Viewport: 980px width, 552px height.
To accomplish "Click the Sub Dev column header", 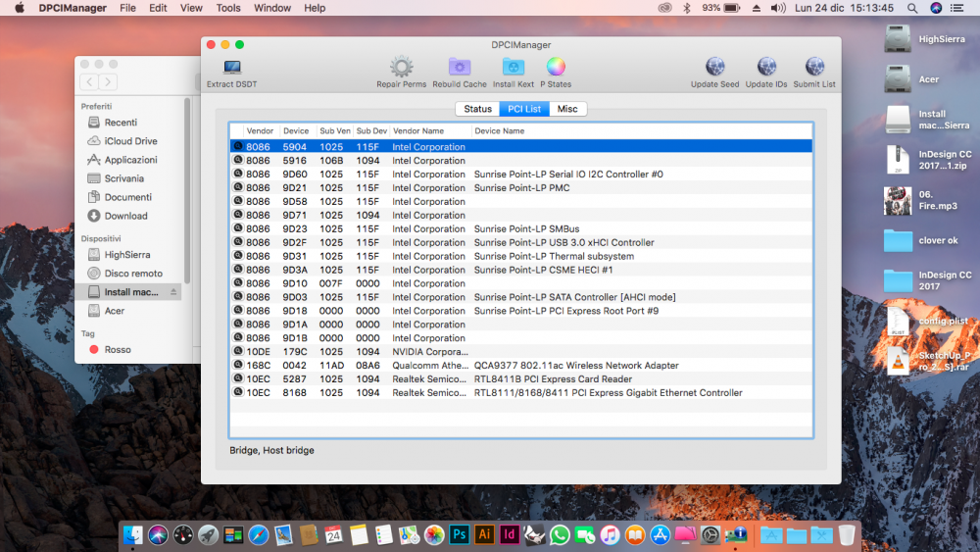I will 371,131.
